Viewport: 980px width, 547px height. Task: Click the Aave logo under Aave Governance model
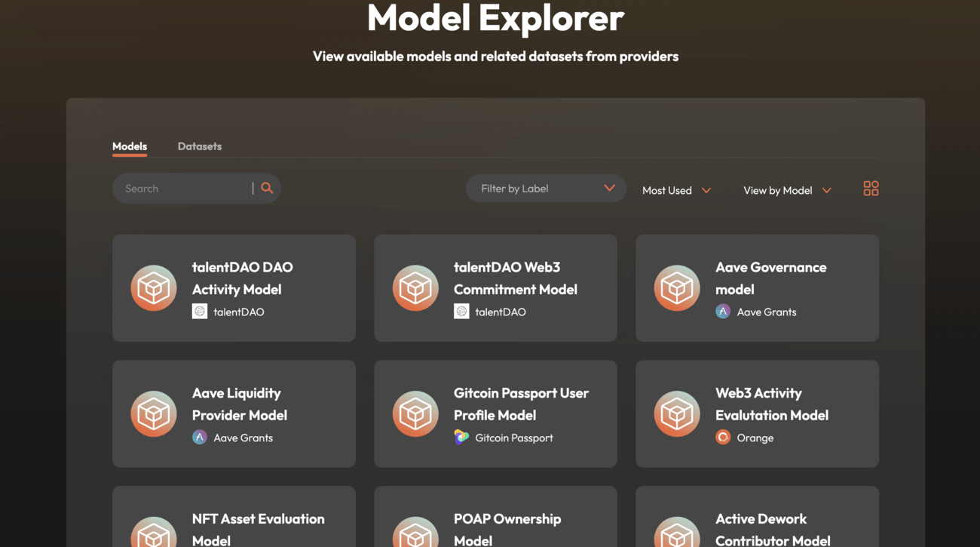[x=723, y=312]
